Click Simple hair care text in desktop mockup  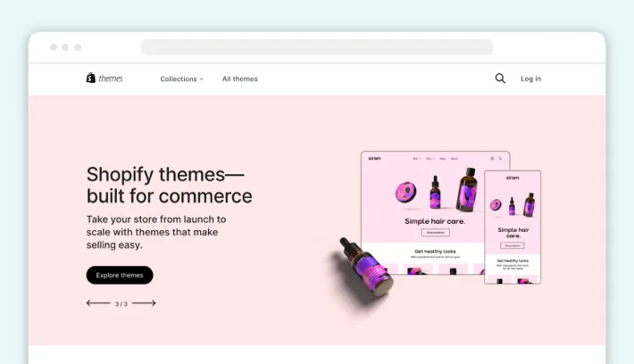click(x=435, y=221)
